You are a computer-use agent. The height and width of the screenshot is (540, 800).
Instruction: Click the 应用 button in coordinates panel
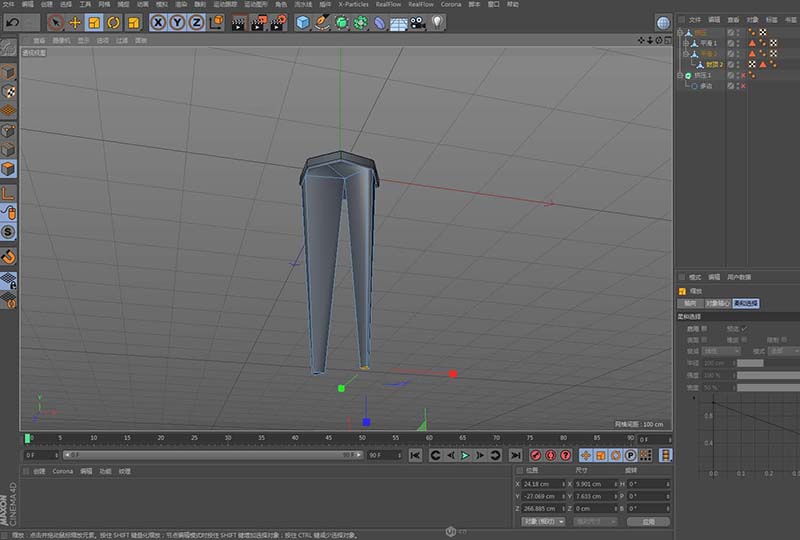tap(648, 521)
